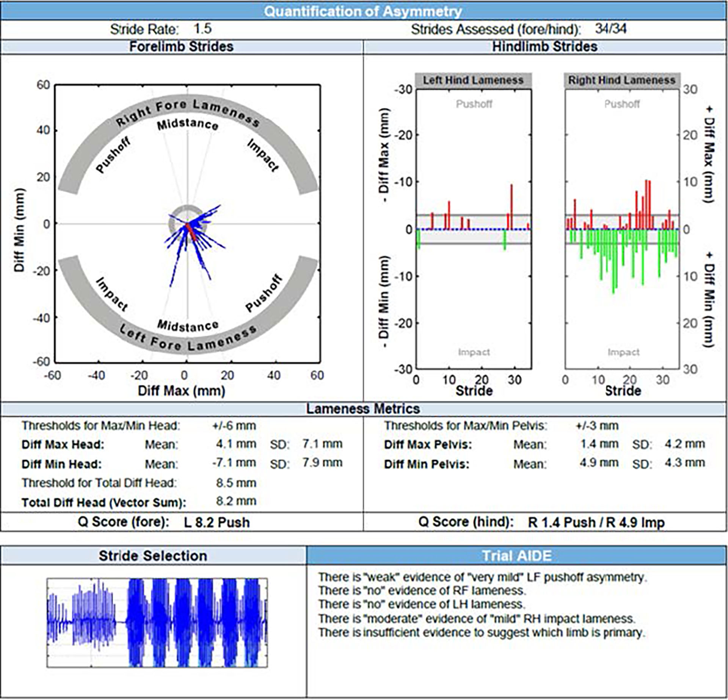Image resolution: width=728 pixels, height=700 pixels.
Task: Click the Strides Assessed 34/34 value
Action: click(x=610, y=29)
